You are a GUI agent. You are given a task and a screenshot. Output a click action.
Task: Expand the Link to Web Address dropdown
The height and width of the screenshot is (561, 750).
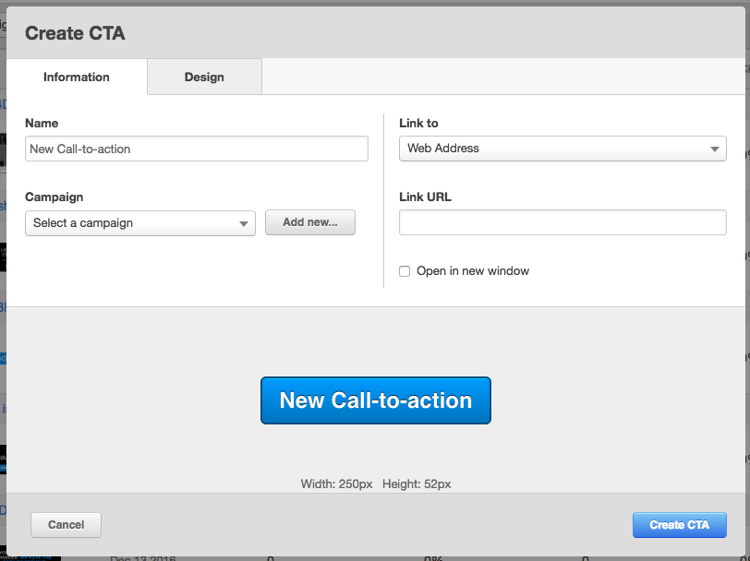coord(562,149)
